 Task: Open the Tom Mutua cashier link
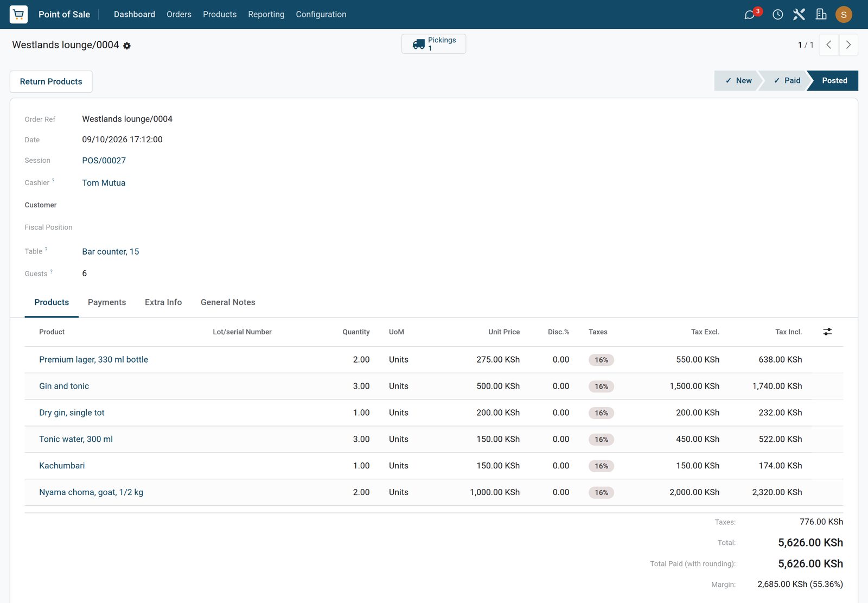click(104, 183)
